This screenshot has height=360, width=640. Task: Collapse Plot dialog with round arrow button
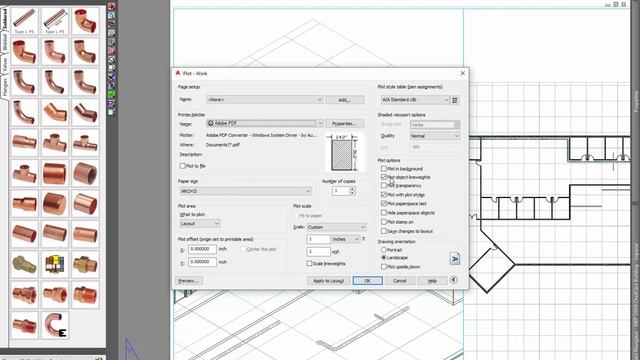(x=453, y=280)
